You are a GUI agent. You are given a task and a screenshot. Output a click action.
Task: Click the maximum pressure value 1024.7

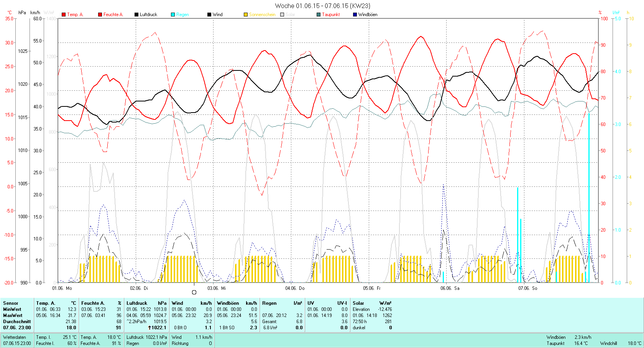(x=160, y=315)
